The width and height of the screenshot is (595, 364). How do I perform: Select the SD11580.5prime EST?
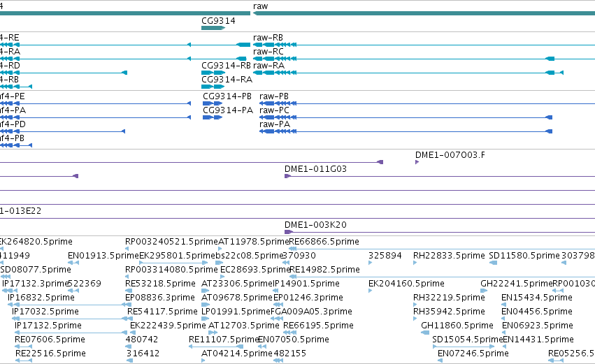pos(524,256)
